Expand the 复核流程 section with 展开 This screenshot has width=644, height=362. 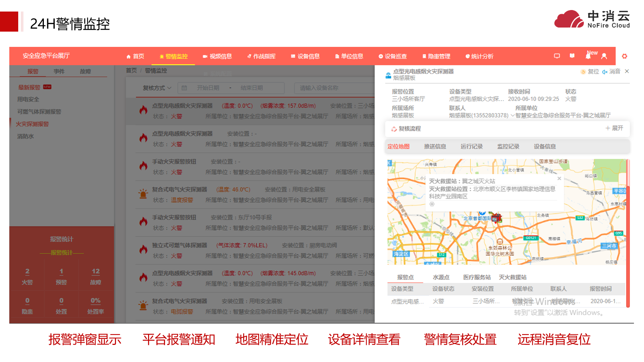(614, 128)
